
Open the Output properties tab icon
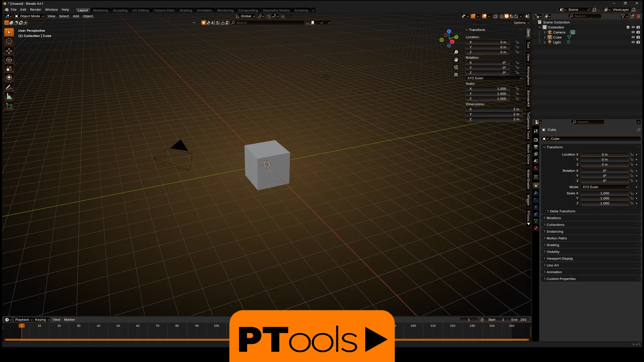pos(536,147)
